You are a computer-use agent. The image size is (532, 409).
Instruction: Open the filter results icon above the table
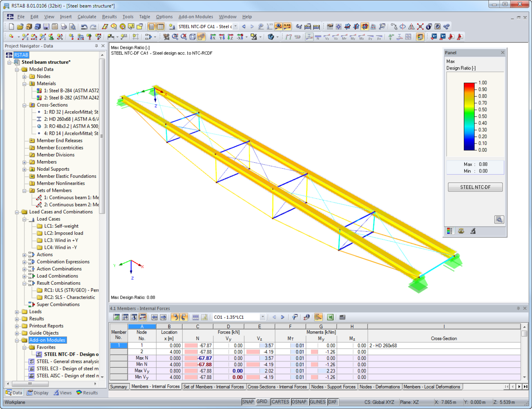tap(295, 317)
